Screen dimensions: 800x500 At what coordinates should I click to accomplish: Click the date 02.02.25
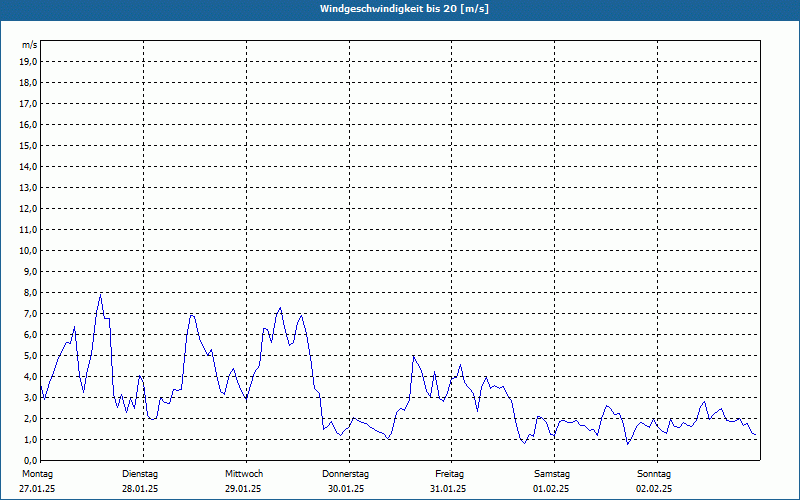(654, 489)
